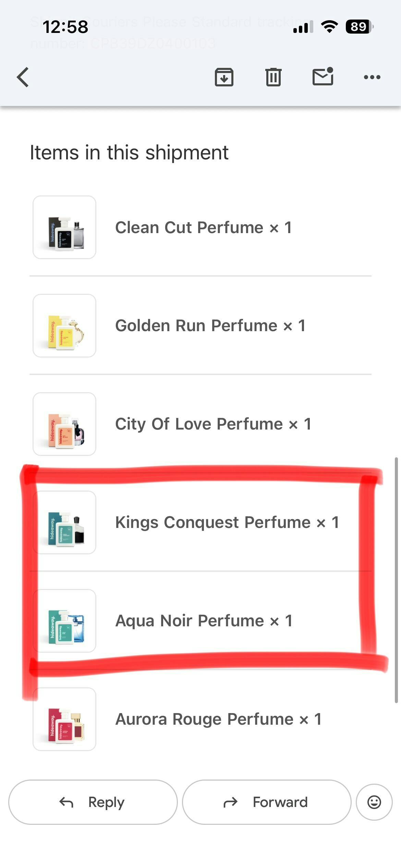This screenshot has width=401, height=868.
Task: Tap Aurora Rouge Perfume image
Action: (64, 719)
